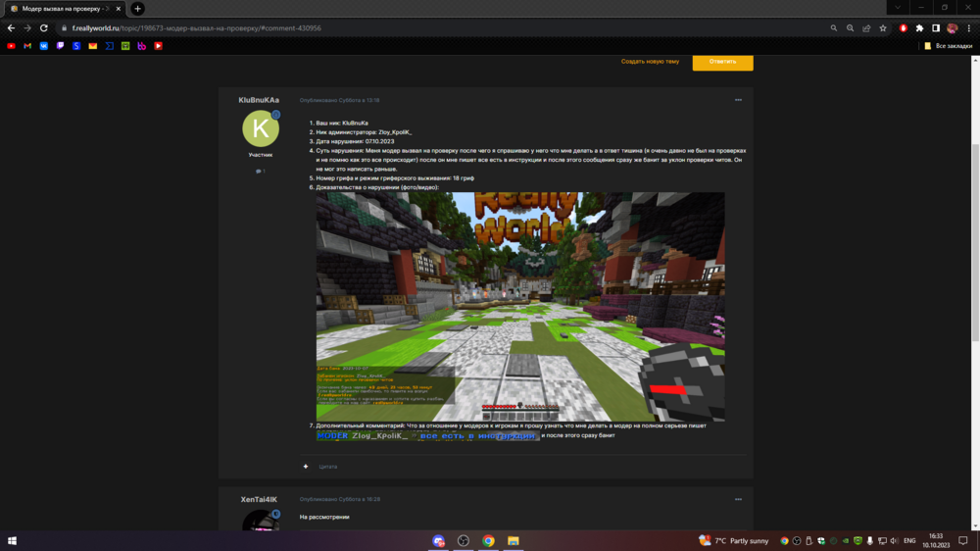Open the network tray icon
The height and width of the screenshot is (551, 980).
[x=882, y=541]
